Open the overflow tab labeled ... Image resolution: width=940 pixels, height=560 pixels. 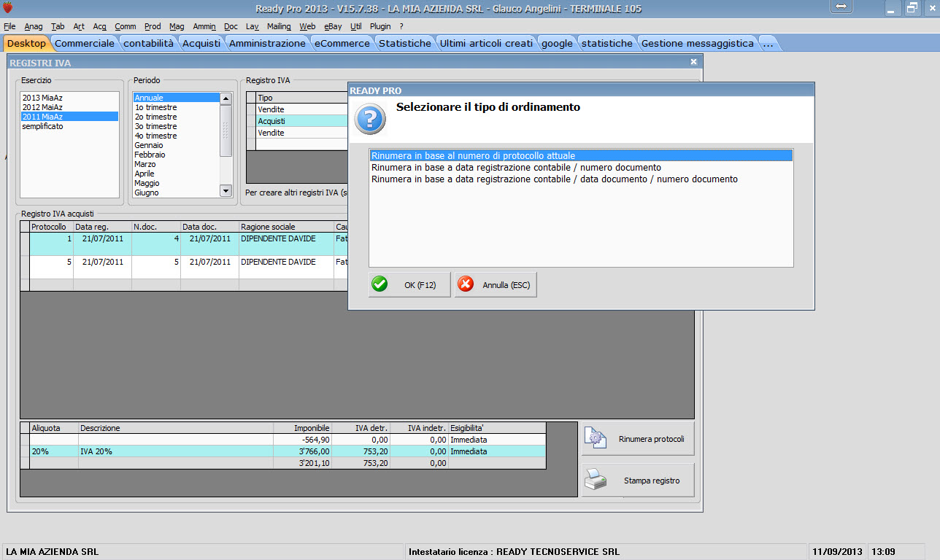[x=768, y=43]
